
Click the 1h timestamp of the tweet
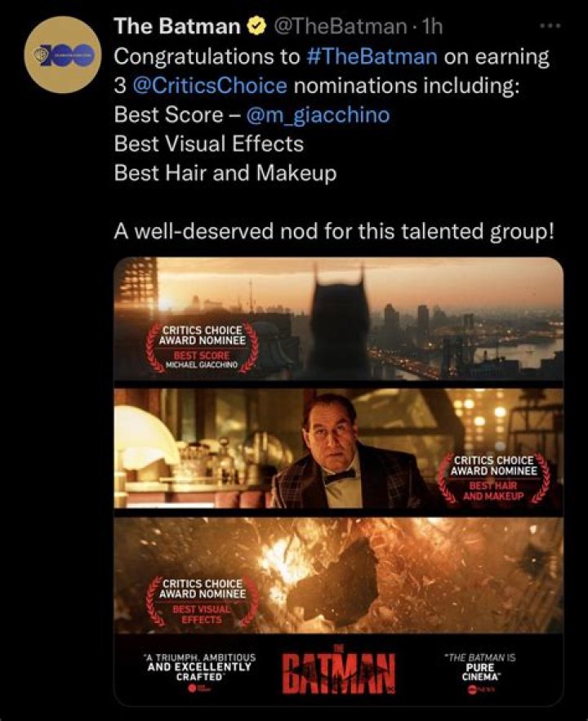tap(431, 26)
